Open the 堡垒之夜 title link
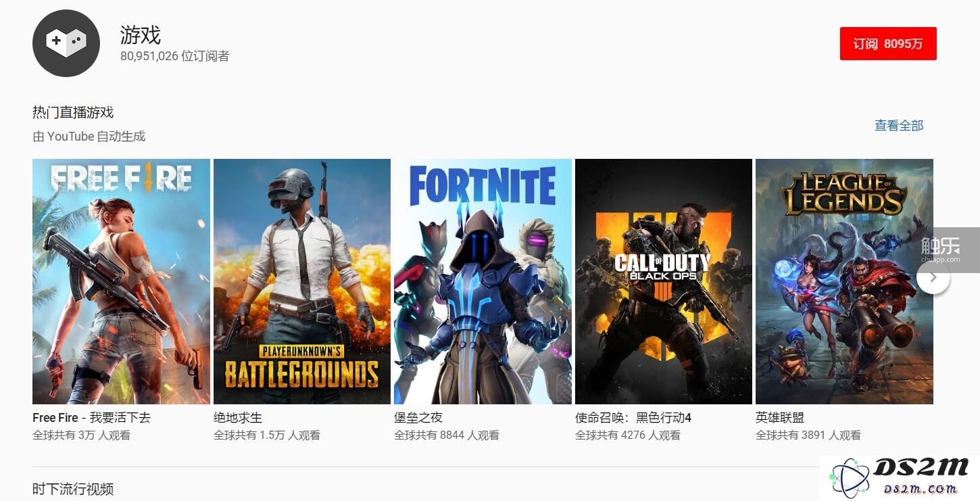The height and width of the screenshot is (501, 980). pos(418,418)
